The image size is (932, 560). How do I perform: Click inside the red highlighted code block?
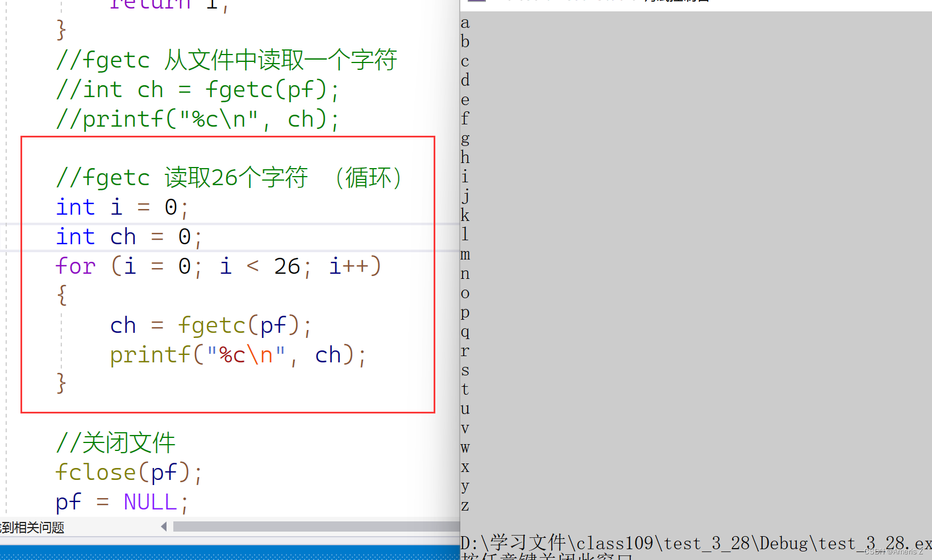point(227,273)
